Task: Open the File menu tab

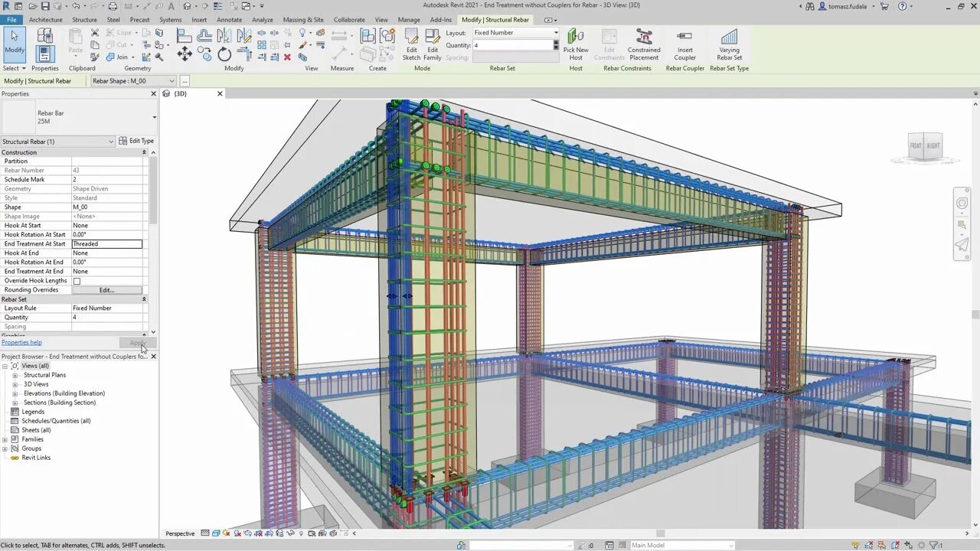Action: point(11,20)
